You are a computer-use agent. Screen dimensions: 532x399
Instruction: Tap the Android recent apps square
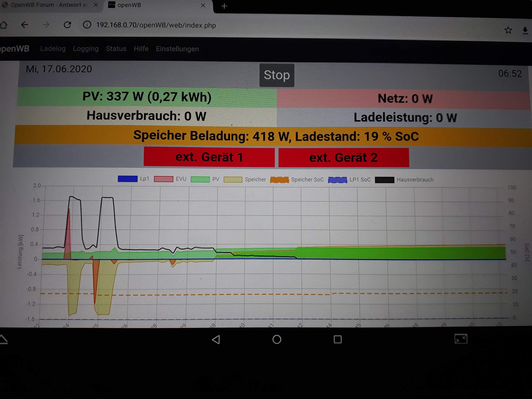[338, 339]
